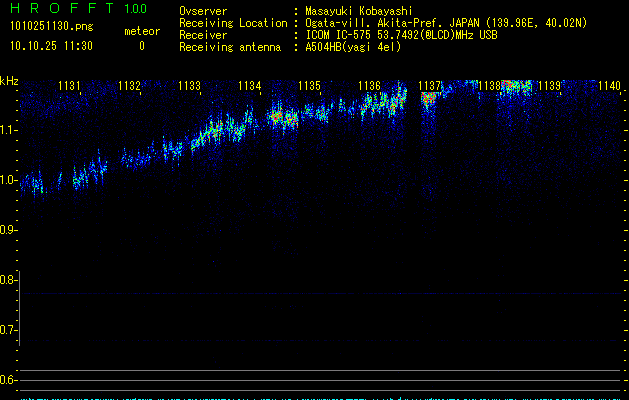Click the ICOM IC-575 receiver text
The width and height of the screenshot is (629, 400).
click(401, 35)
